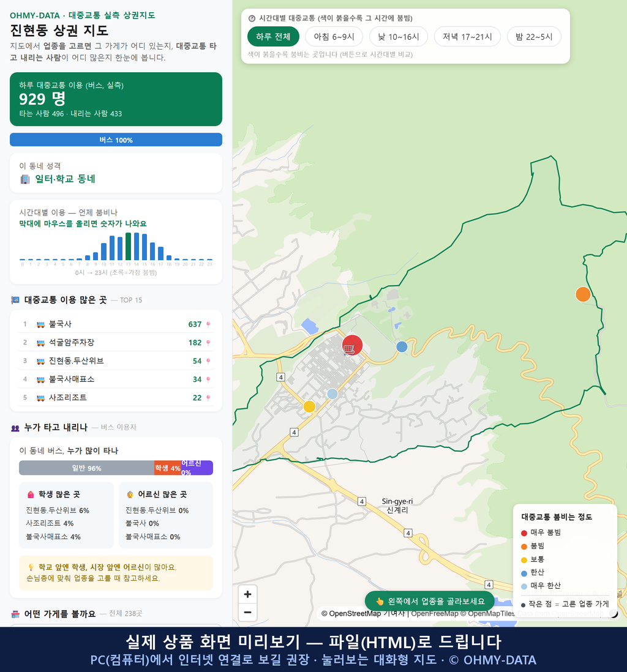Image resolution: width=627 pixels, height=672 pixels.
Task: Select the 하루 전체 time filter
Action: pyautogui.click(x=273, y=37)
